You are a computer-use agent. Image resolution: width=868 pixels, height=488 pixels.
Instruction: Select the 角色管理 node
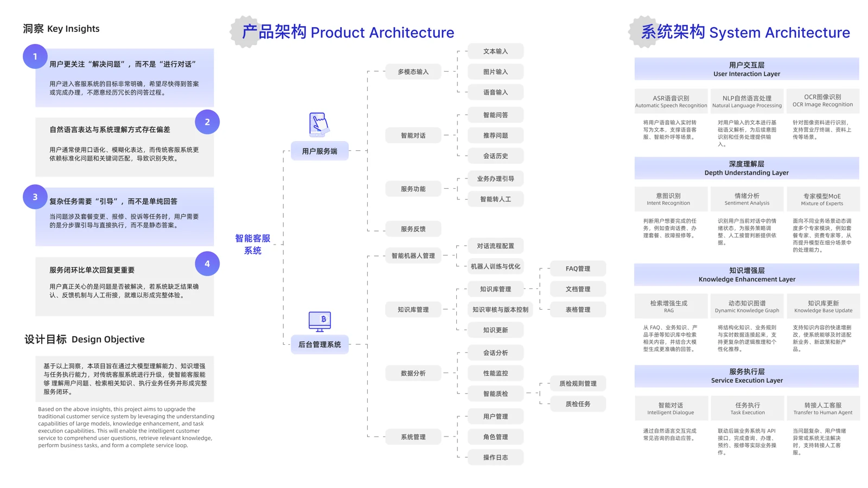coord(495,437)
